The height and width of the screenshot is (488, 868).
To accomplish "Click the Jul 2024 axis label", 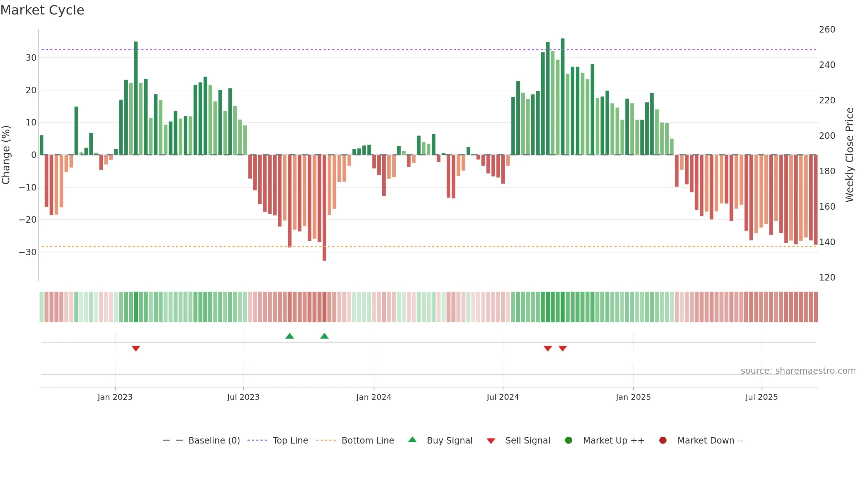I will (x=503, y=397).
